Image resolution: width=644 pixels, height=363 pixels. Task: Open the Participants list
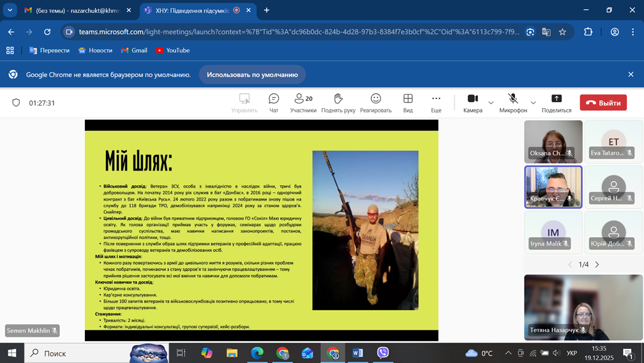(303, 102)
